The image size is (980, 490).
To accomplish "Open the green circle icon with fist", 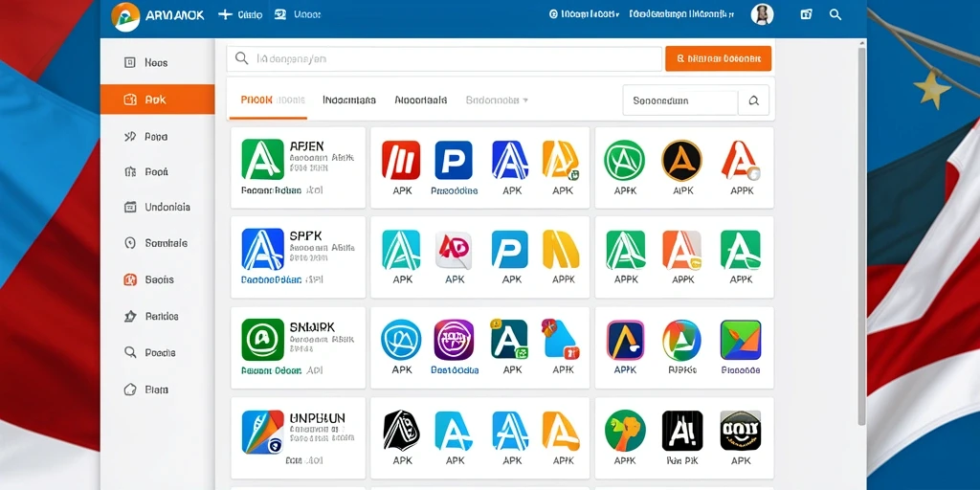I will (x=625, y=431).
